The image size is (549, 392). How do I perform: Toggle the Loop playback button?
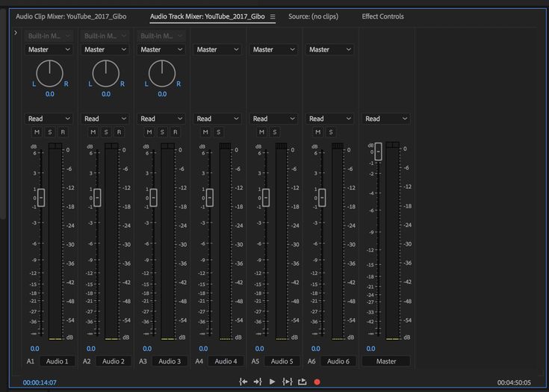coord(303,382)
